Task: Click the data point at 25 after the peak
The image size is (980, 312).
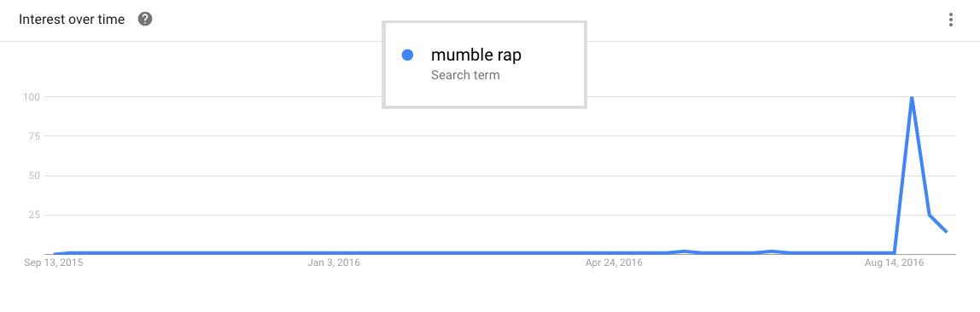Action: [x=930, y=215]
